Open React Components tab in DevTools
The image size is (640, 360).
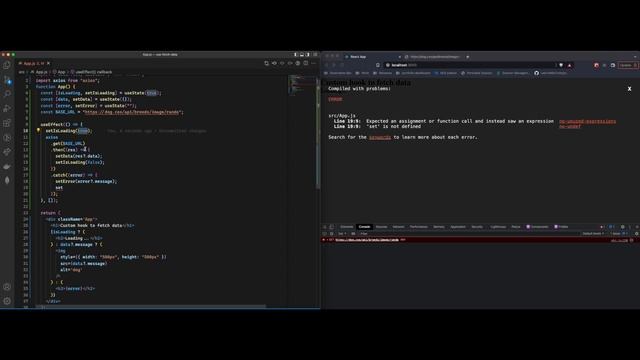point(537,227)
